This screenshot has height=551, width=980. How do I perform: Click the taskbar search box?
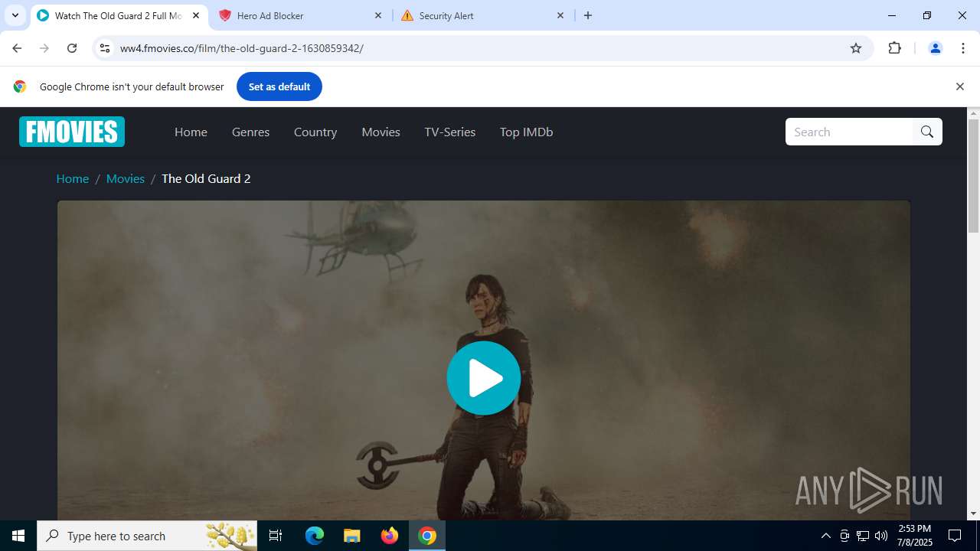pos(147,536)
